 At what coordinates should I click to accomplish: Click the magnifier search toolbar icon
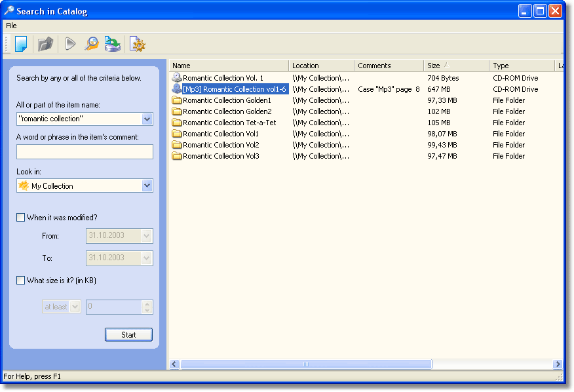point(92,44)
